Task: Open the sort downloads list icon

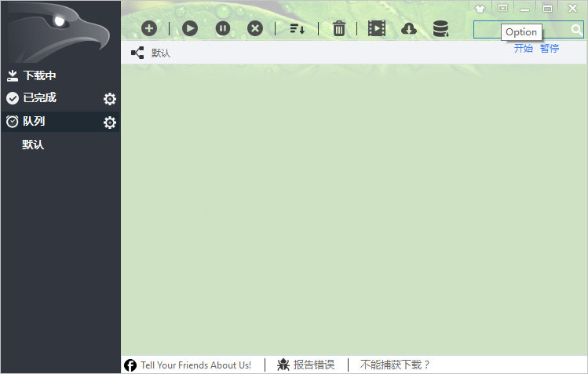Action: 297,29
